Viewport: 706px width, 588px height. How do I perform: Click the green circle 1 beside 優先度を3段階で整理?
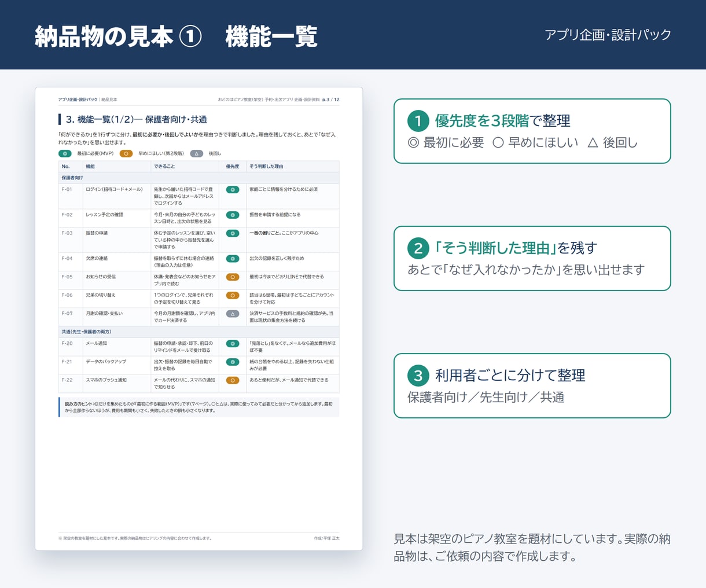[x=418, y=121]
